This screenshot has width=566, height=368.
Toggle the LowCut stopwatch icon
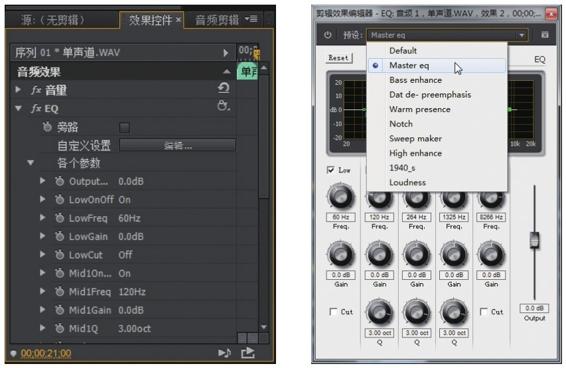pos(60,255)
